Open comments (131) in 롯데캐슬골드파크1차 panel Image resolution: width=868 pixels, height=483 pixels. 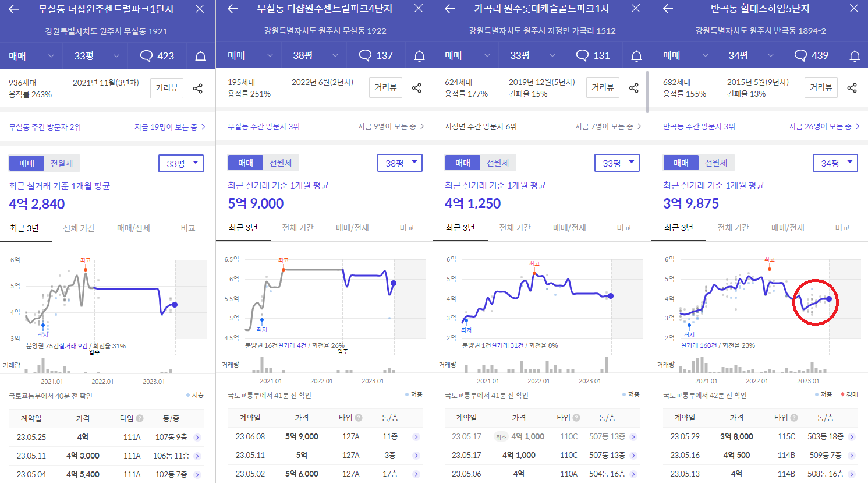[x=593, y=55]
